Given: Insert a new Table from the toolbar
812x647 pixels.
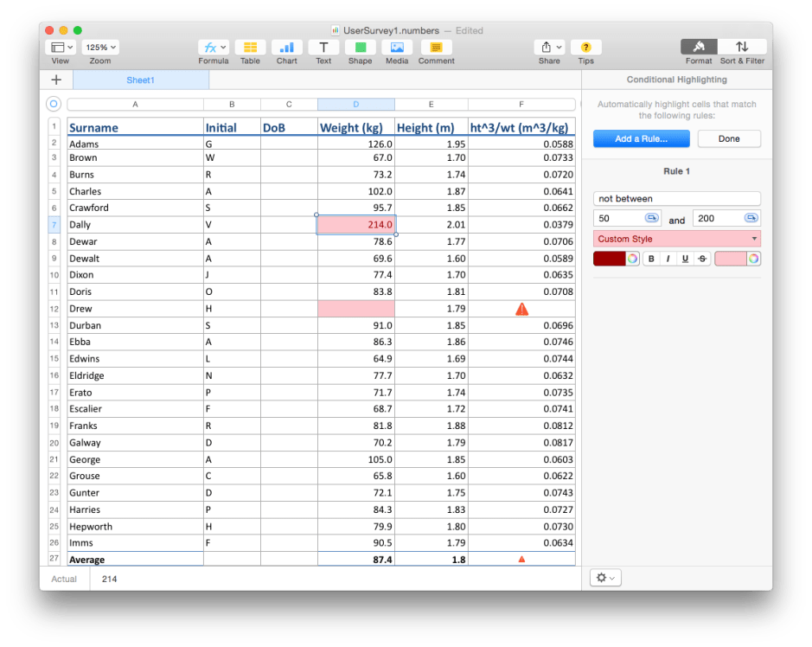Looking at the screenshot, I should (x=250, y=49).
